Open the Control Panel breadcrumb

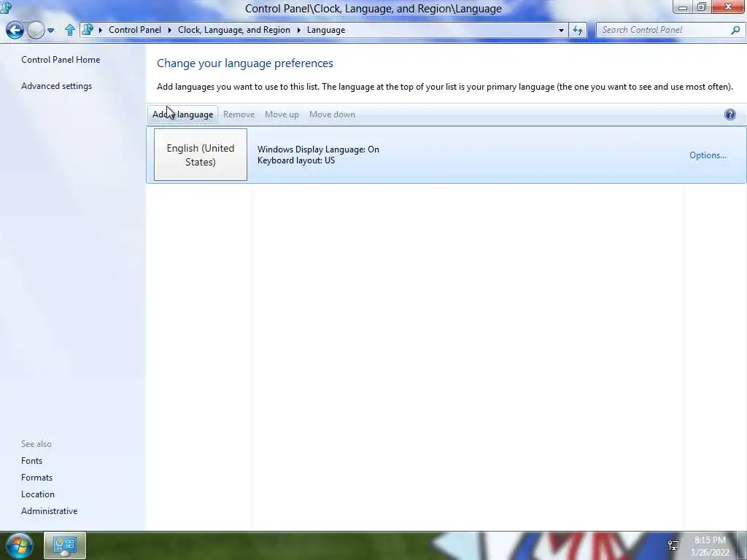pos(135,30)
